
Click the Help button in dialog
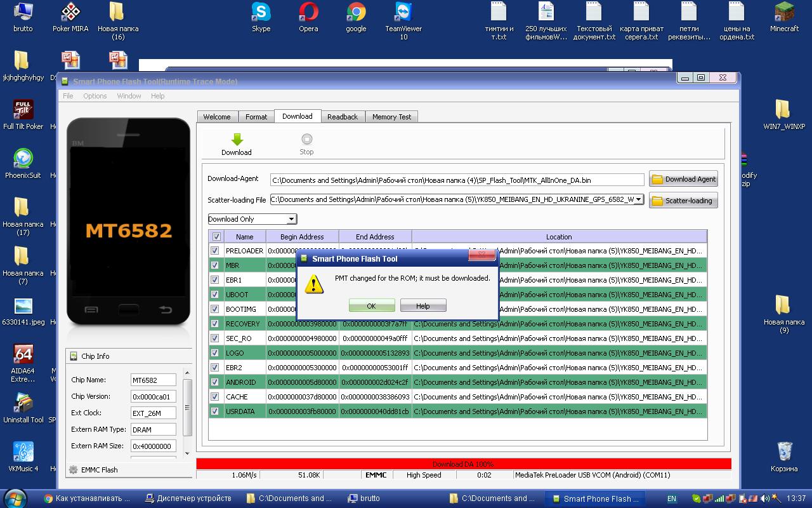[423, 306]
